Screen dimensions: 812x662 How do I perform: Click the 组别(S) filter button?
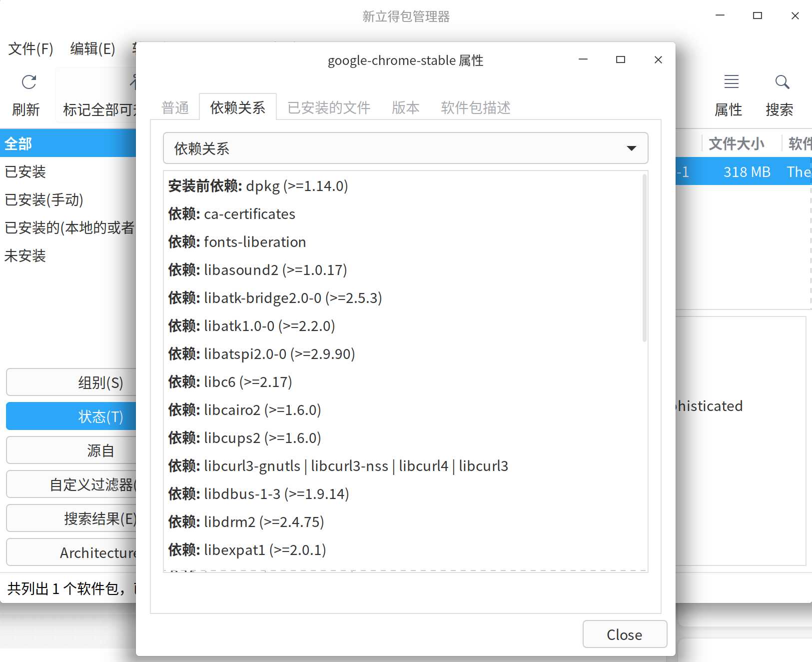coord(99,382)
